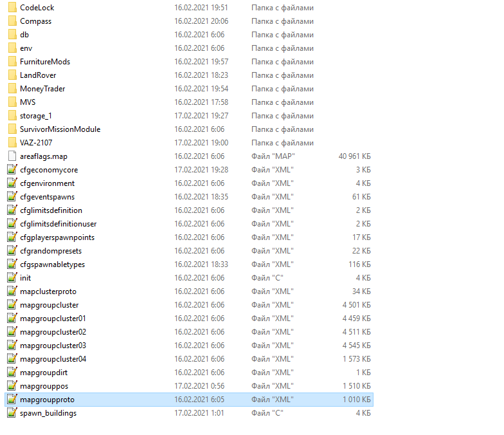
Task: Click the FurnitureMods folder icon
Action: (x=12, y=62)
